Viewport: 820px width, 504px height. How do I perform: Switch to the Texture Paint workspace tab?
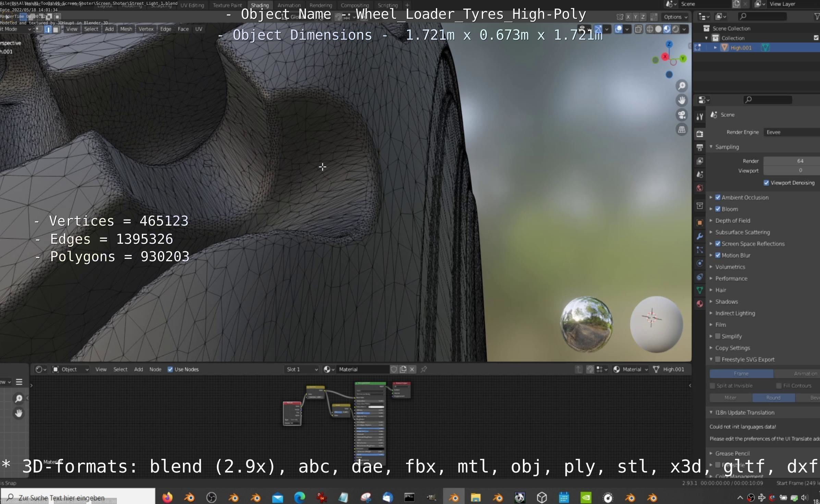point(227,5)
